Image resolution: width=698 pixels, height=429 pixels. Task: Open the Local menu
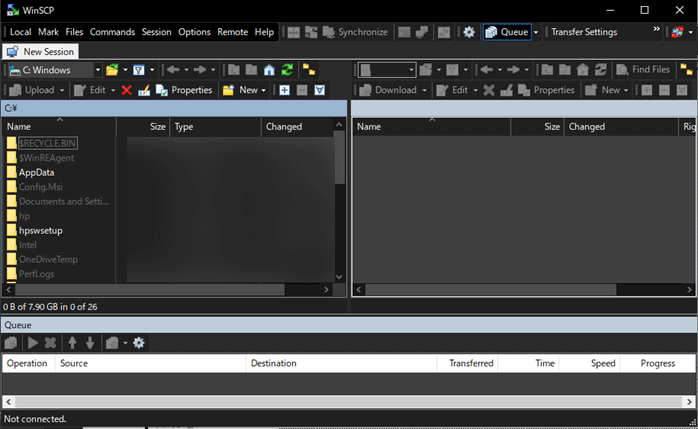pyautogui.click(x=20, y=32)
